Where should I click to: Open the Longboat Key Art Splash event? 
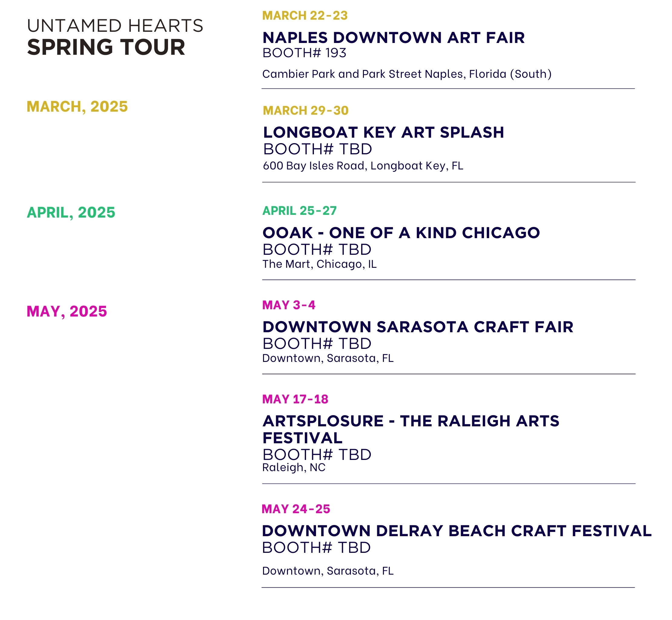click(383, 133)
